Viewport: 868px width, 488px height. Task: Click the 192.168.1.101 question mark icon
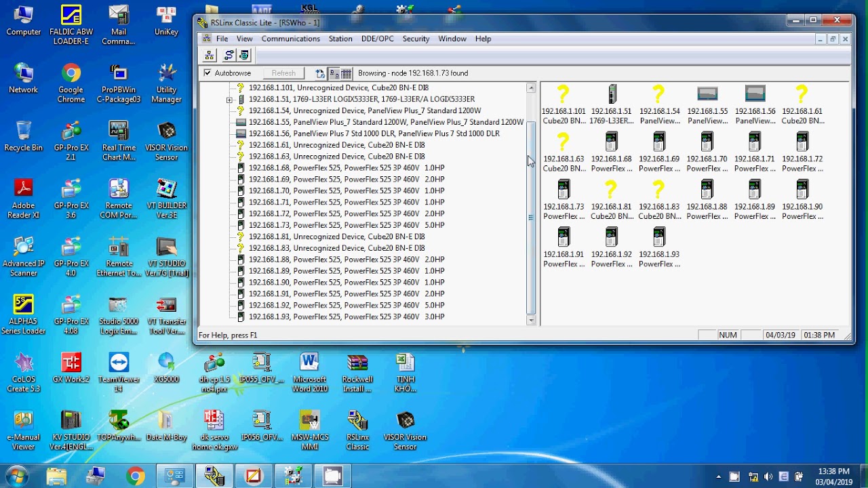(563, 94)
